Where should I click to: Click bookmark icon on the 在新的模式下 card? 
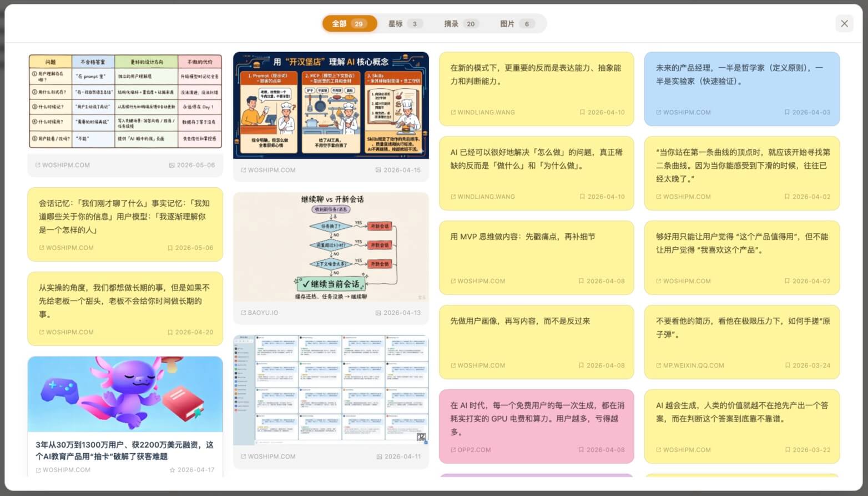pyautogui.click(x=582, y=112)
